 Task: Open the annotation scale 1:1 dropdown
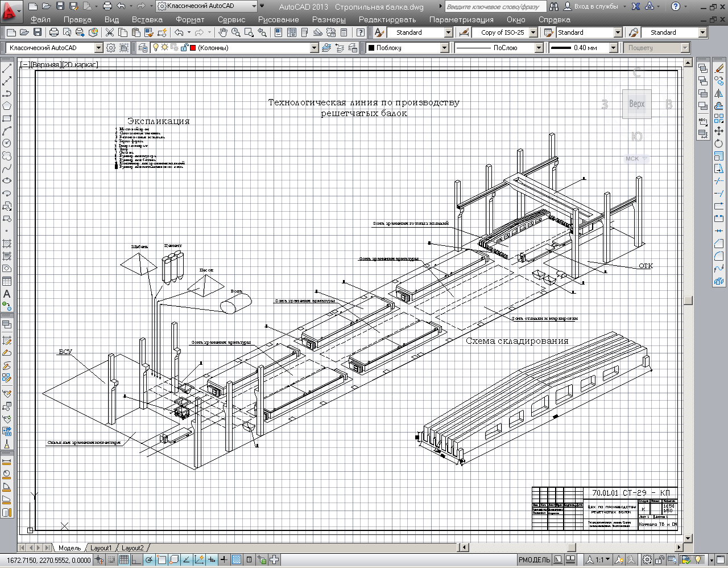[598, 560]
